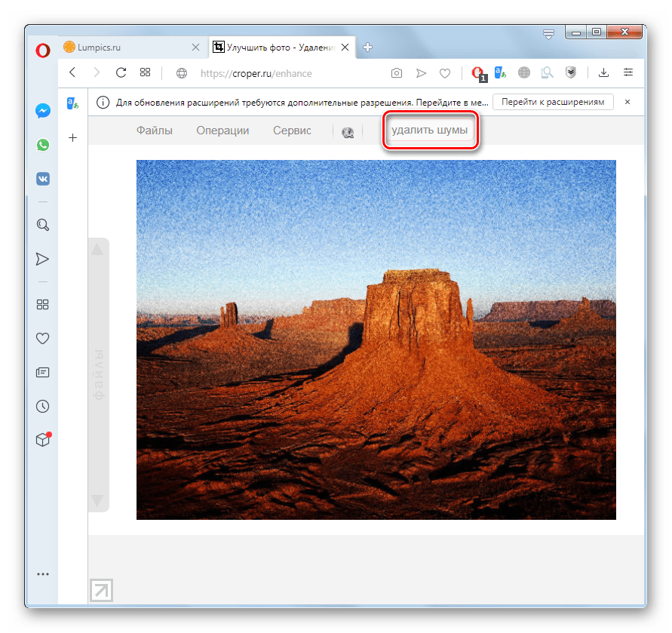Open the Операции menu
This screenshot has width=672, height=633.
222,131
